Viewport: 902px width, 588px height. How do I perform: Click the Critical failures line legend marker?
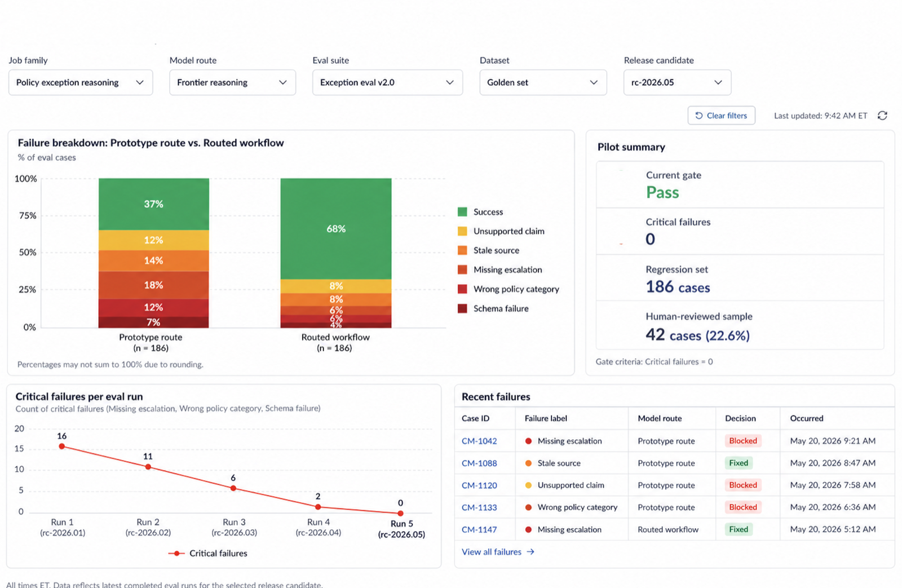click(x=176, y=554)
